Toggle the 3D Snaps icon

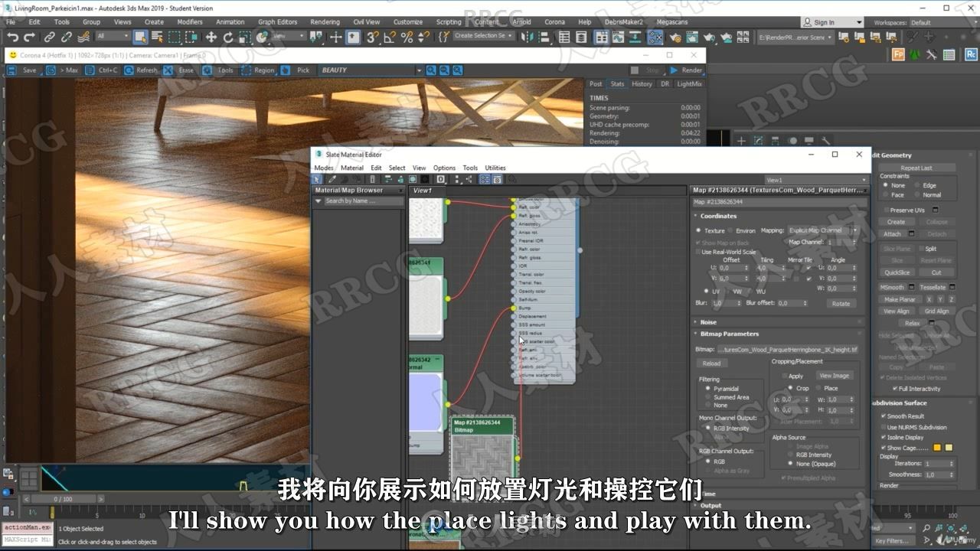[x=372, y=37]
